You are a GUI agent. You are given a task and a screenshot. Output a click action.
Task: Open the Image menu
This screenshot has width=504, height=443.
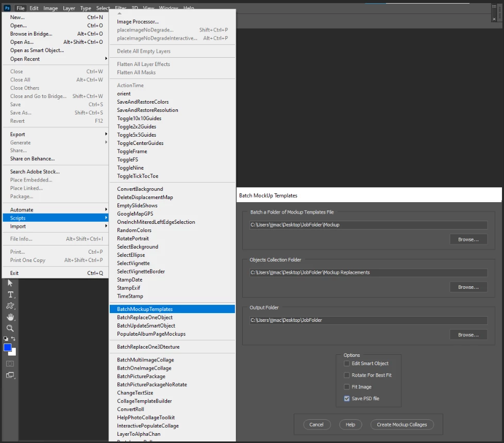coord(51,8)
